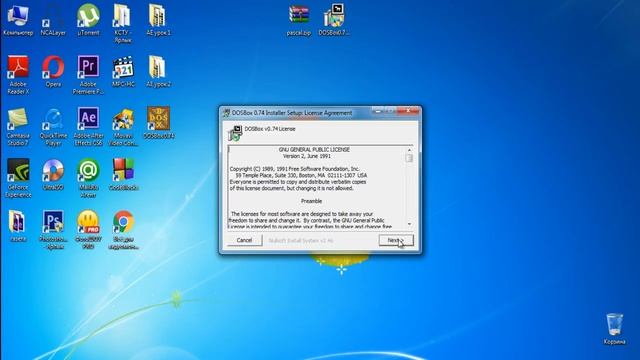
Task: Click the GNU General Public License heading
Action: click(x=314, y=150)
